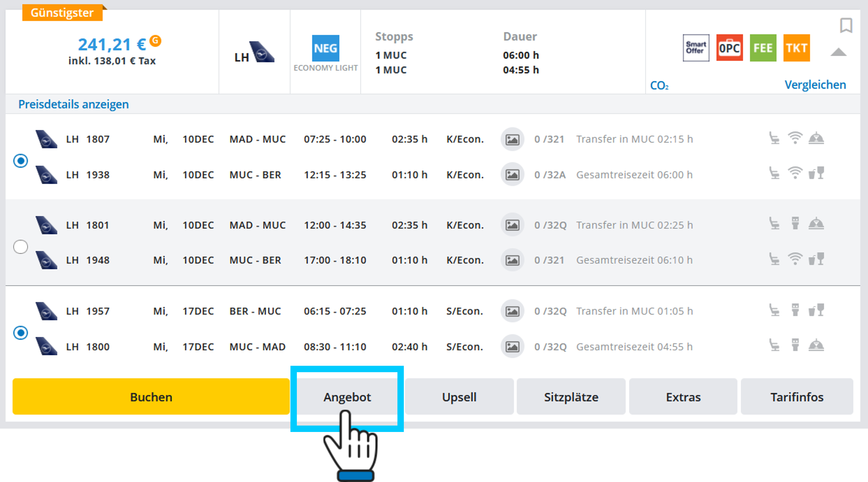Click the seat icon for LH 1801
The image size is (868, 482).
[x=774, y=224]
